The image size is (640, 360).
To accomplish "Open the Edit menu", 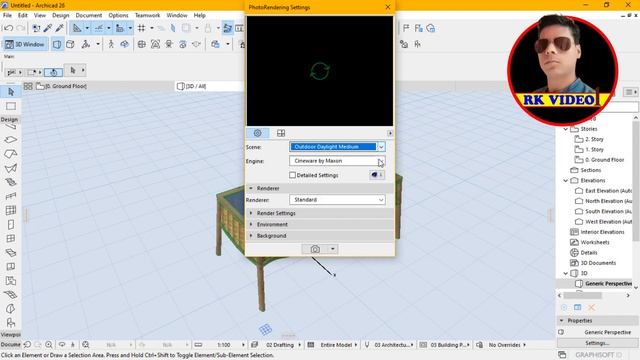I will [22, 15].
